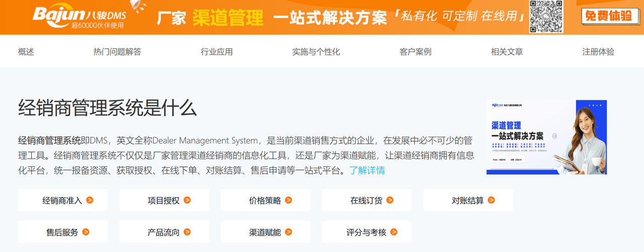Click the orange arrow icon beside 在线订货

[x=390, y=200]
